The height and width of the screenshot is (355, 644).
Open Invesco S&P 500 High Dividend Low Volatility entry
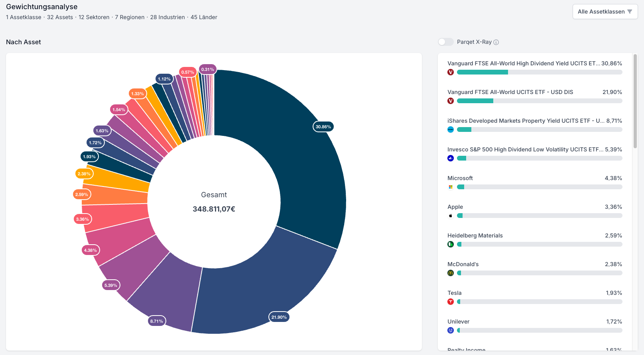(x=525, y=149)
